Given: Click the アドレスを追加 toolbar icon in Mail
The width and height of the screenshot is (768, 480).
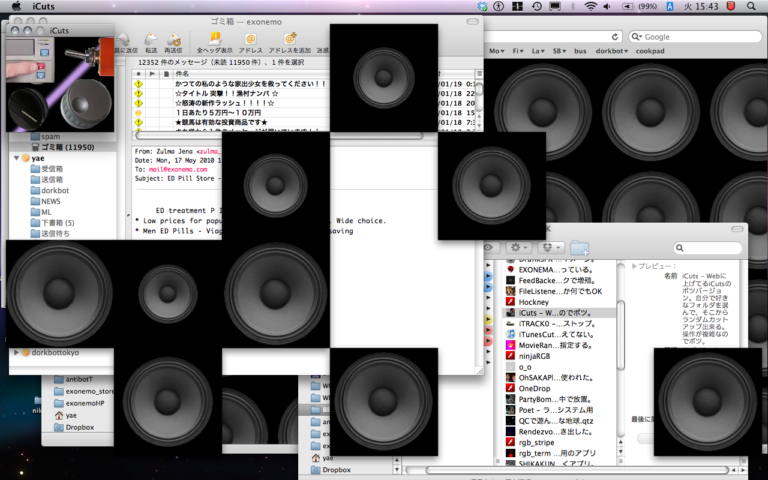Looking at the screenshot, I should coord(289,42).
